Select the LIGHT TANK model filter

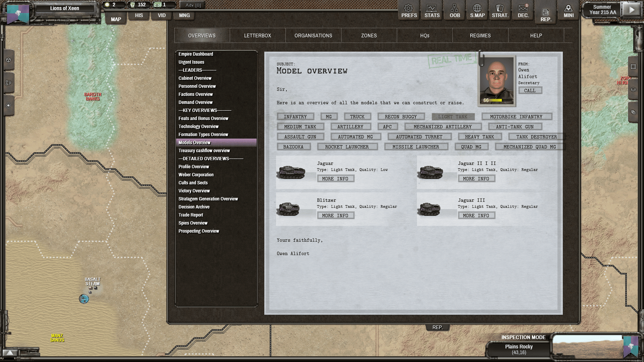(x=452, y=117)
